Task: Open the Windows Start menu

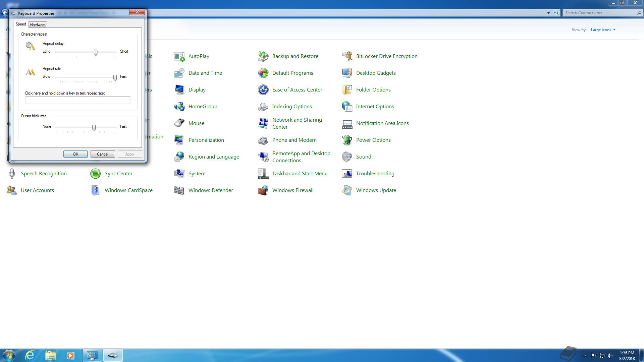Action: 9,355
